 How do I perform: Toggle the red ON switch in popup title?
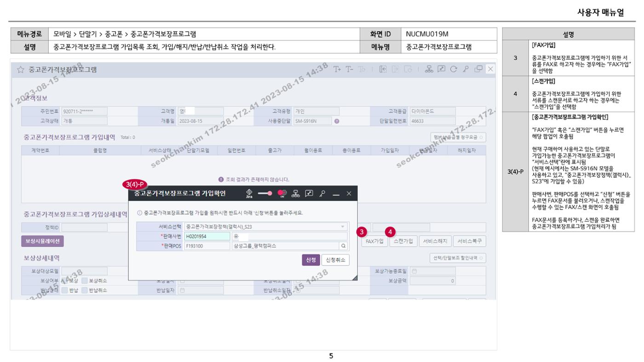pyautogui.click(x=282, y=193)
